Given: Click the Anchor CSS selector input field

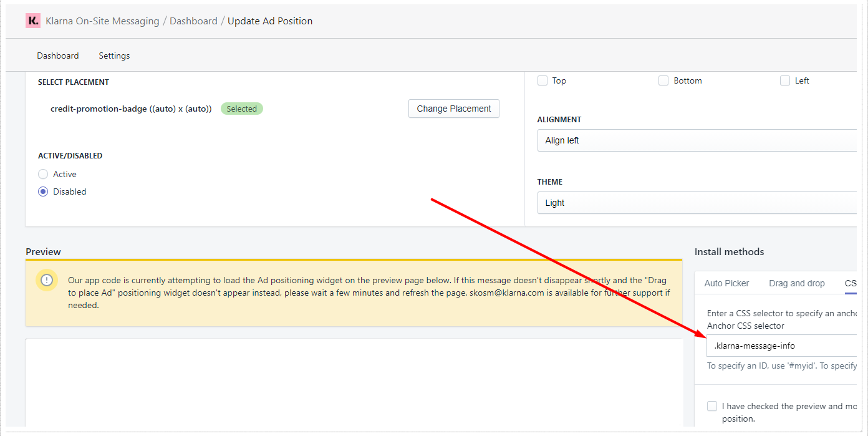Looking at the screenshot, I should (x=782, y=346).
